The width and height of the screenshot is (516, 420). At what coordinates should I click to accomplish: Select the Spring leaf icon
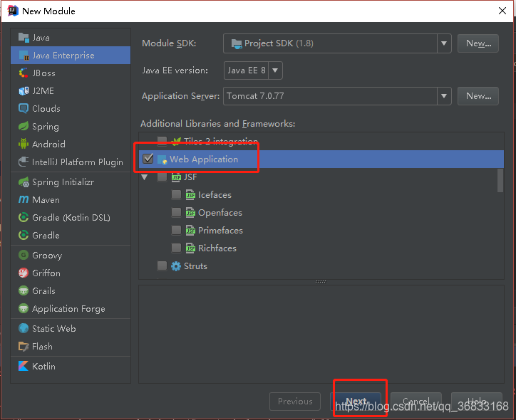24,126
